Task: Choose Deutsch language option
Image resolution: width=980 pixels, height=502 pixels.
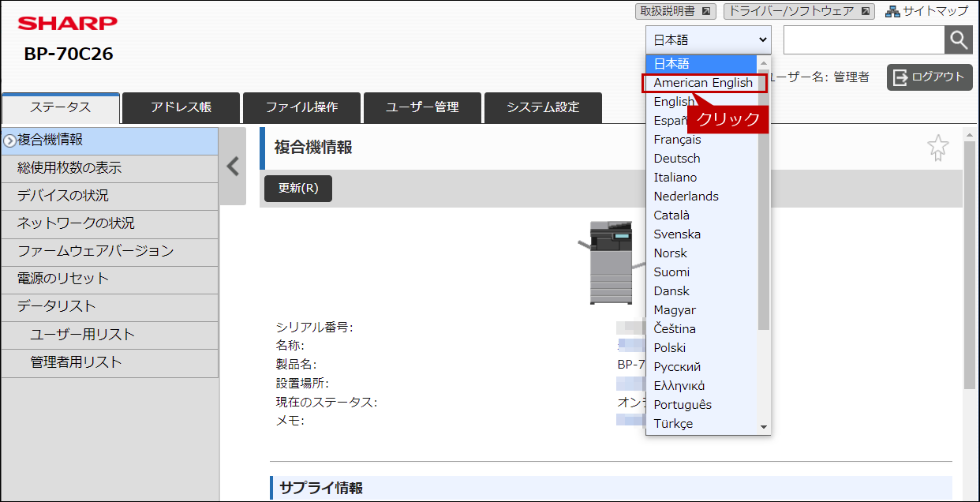Action: click(x=702, y=159)
